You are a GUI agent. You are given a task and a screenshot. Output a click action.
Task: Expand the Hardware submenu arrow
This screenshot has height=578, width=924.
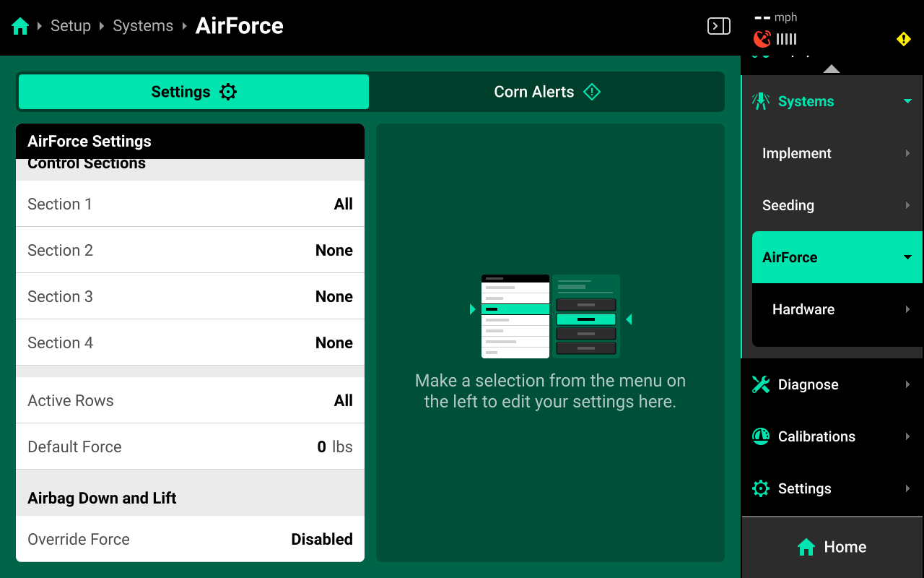tap(907, 309)
